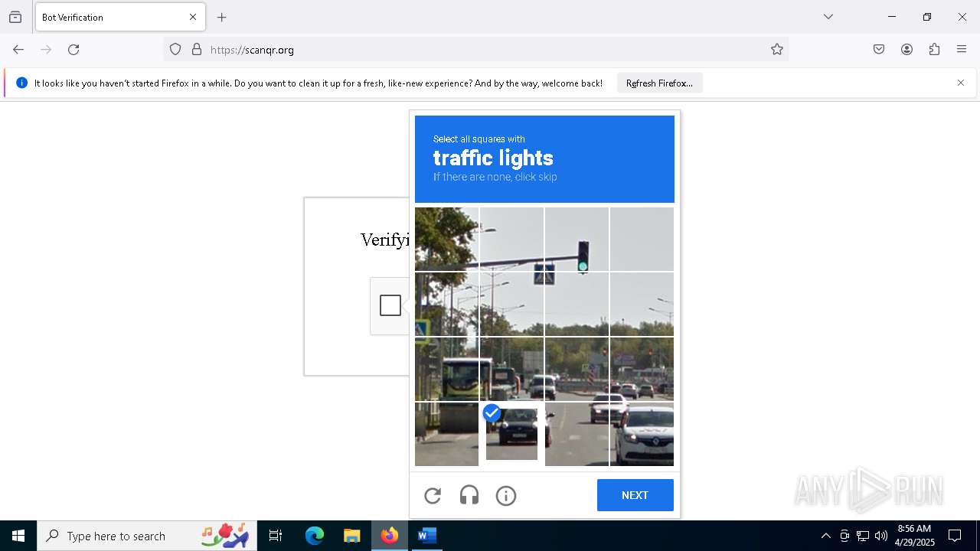Select the top-left tile with tree foliage
The width and height of the screenshot is (980, 551).
pos(446,239)
